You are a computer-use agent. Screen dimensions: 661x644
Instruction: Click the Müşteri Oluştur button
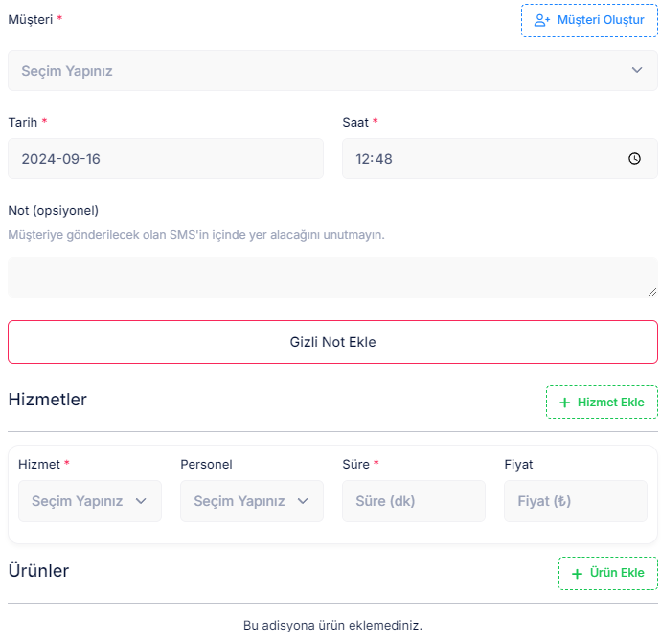(x=589, y=20)
